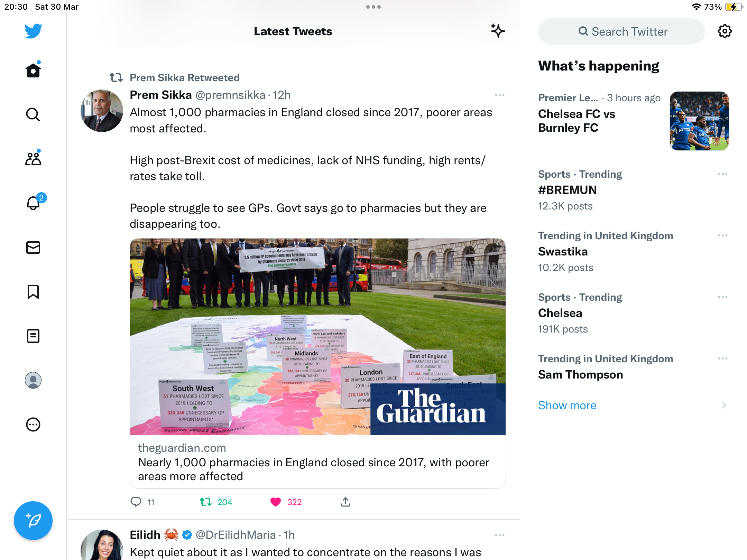Click the compose tweet button
The height and width of the screenshot is (560, 747).
coord(33,520)
